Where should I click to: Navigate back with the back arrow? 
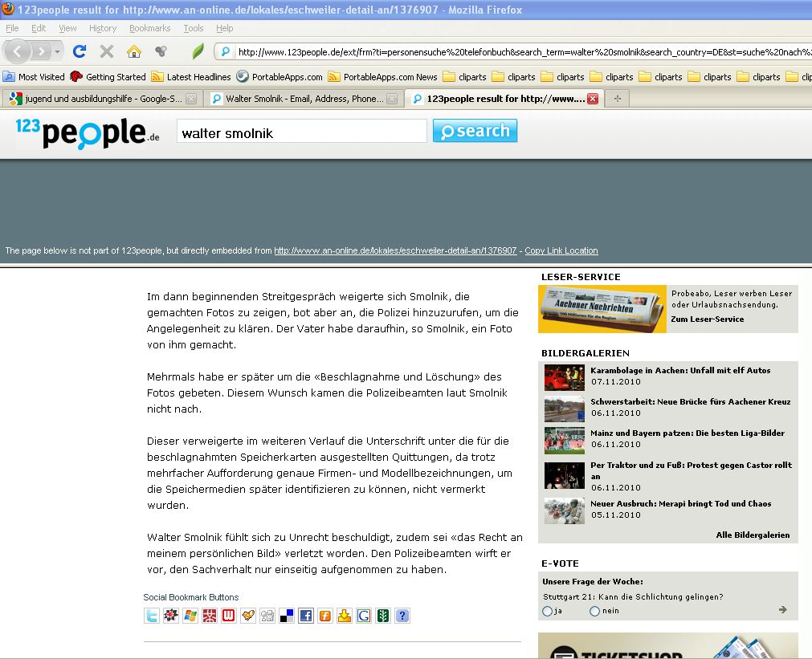pos(18,50)
